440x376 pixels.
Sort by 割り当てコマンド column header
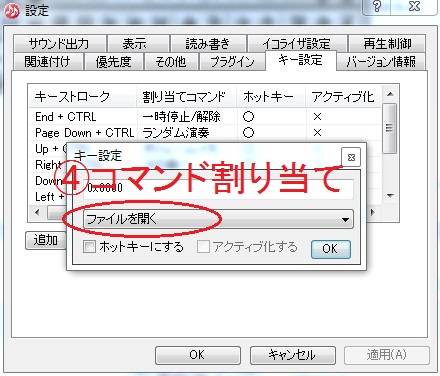pos(187,97)
